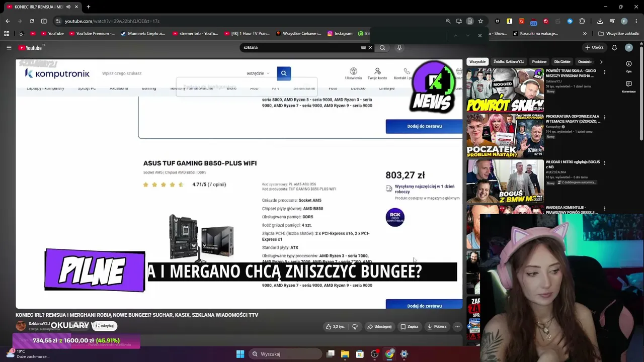Viewport: 644px width, 362px height.
Task: Go back using the browser back arrow
Action: click(x=8, y=21)
